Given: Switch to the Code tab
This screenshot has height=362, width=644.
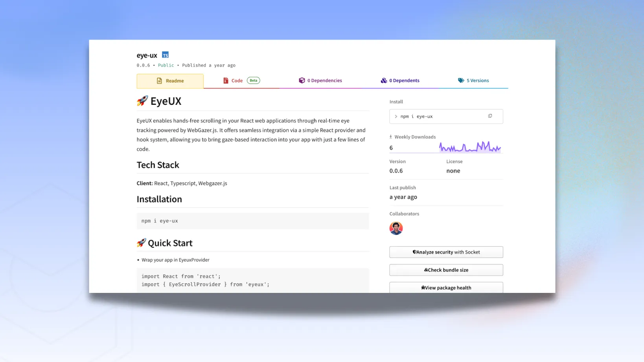Looking at the screenshot, I should coord(241,80).
